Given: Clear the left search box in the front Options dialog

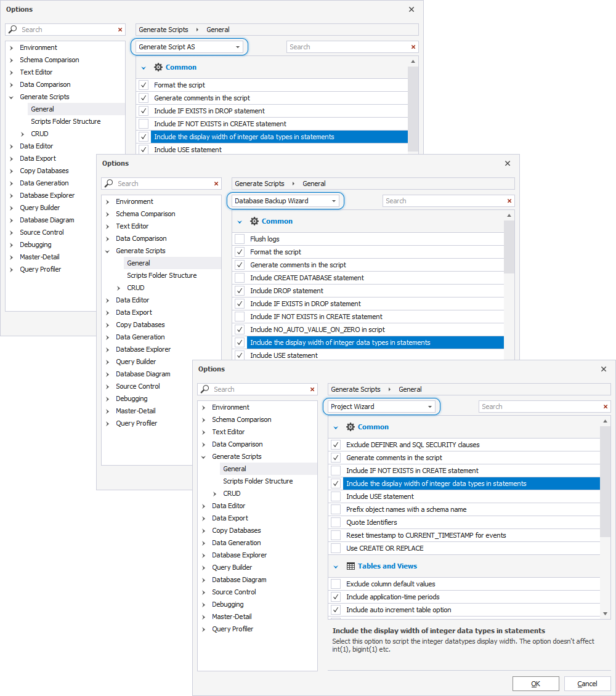Looking at the screenshot, I should (312, 389).
